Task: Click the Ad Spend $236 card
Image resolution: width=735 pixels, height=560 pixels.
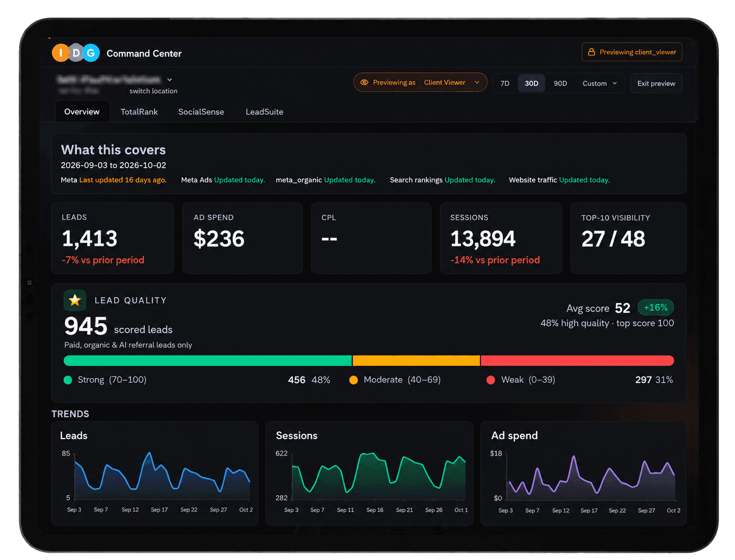Action: (x=242, y=238)
